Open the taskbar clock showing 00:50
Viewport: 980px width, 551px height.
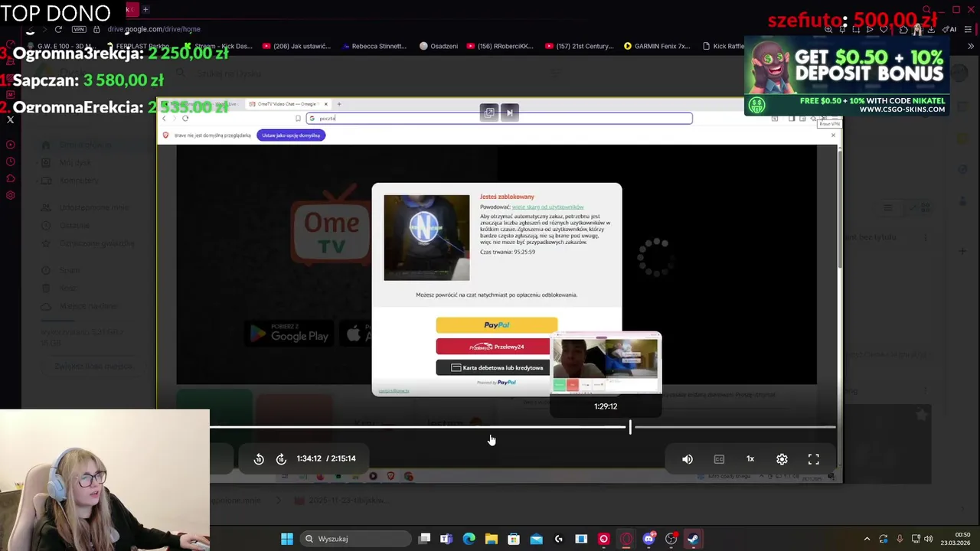955,539
